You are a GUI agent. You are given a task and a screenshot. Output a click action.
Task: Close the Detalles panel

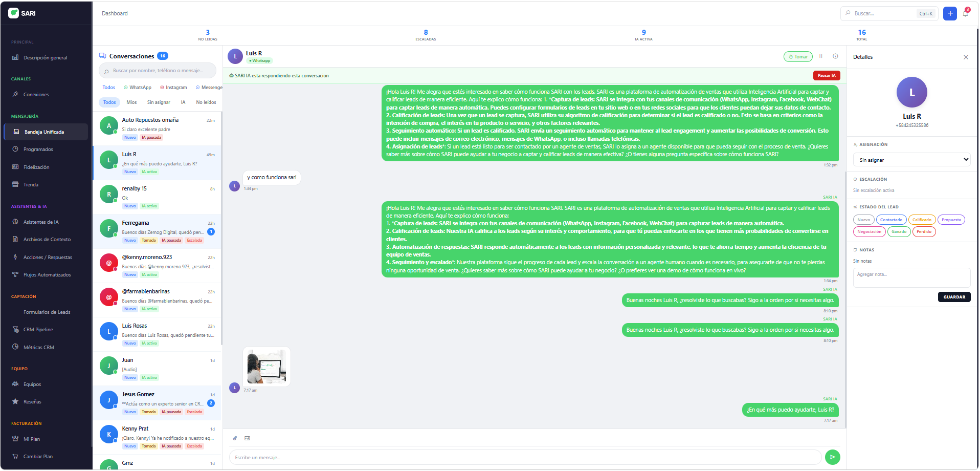click(x=966, y=57)
